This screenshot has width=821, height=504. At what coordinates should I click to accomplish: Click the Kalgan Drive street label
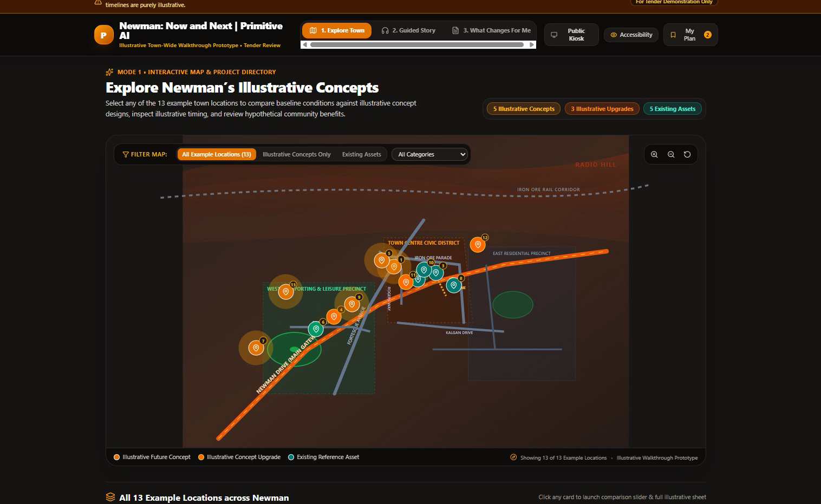click(459, 332)
